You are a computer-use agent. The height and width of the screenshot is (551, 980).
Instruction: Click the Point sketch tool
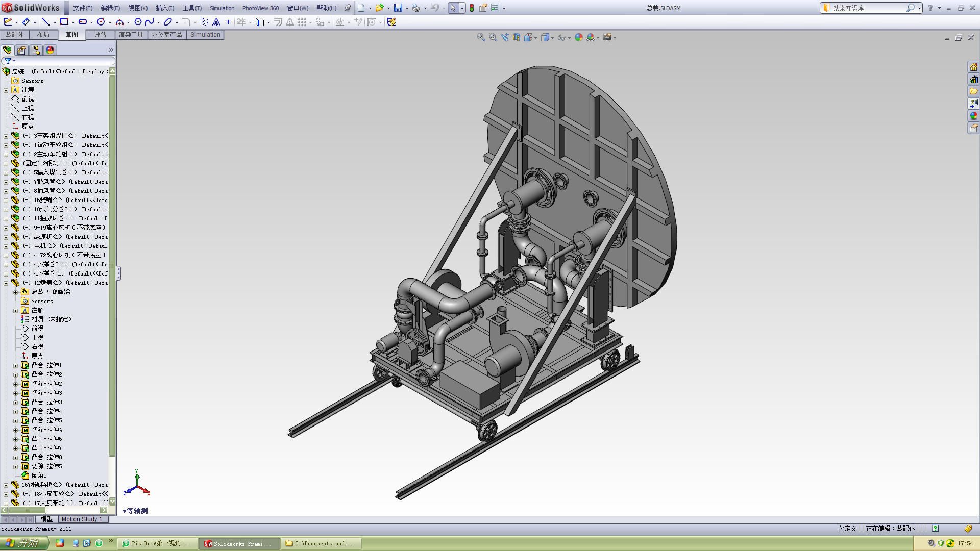[228, 22]
